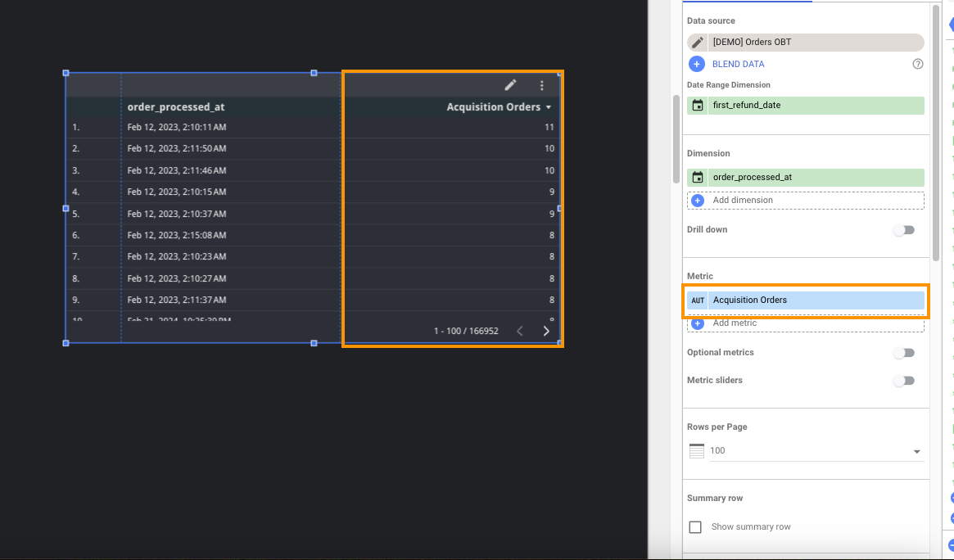Click the properties panel vertical scrollbar
Image resolution: width=954 pixels, height=560 pixels.
tap(936, 132)
